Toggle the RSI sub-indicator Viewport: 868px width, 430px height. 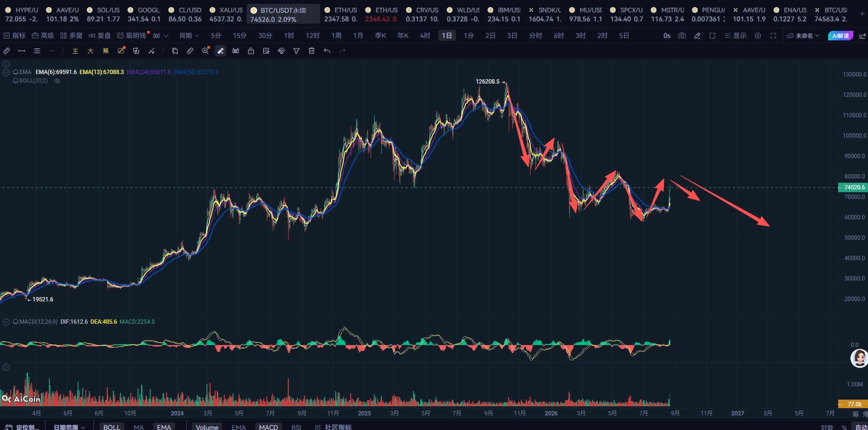(296, 427)
